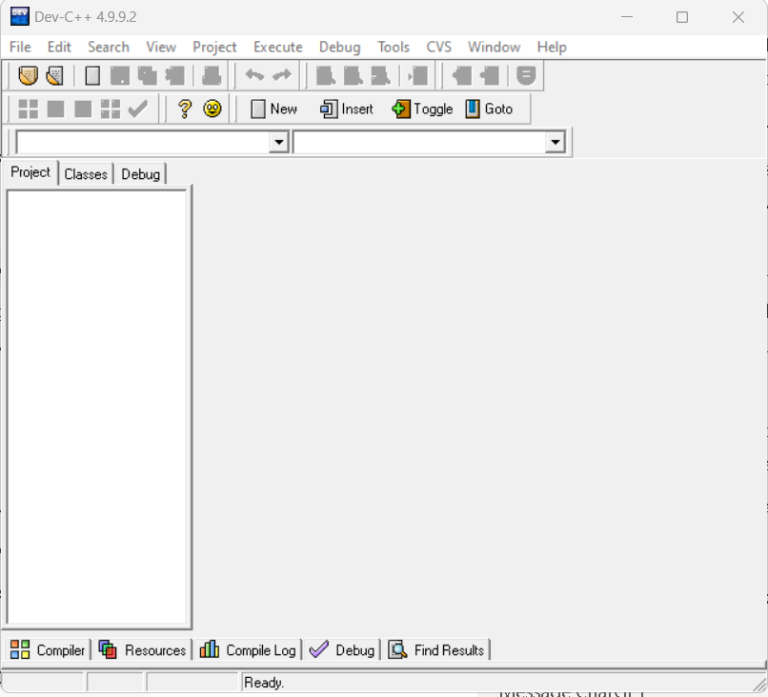768x697 pixels.
Task: Click the second toolbar icon with dotted page
Action: pyautogui.click(x=55, y=76)
